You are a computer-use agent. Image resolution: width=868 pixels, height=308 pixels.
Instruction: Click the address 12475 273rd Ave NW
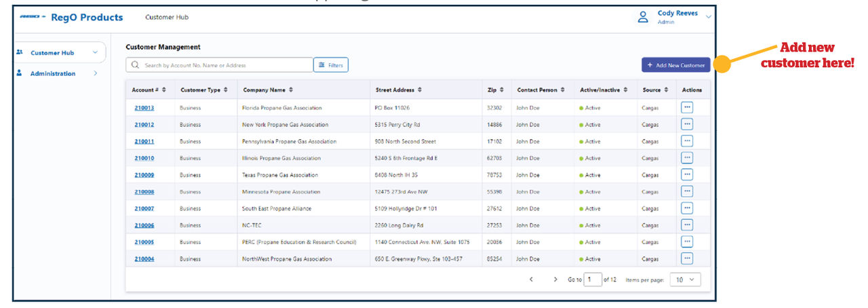pyautogui.click(x=401, y=192)
